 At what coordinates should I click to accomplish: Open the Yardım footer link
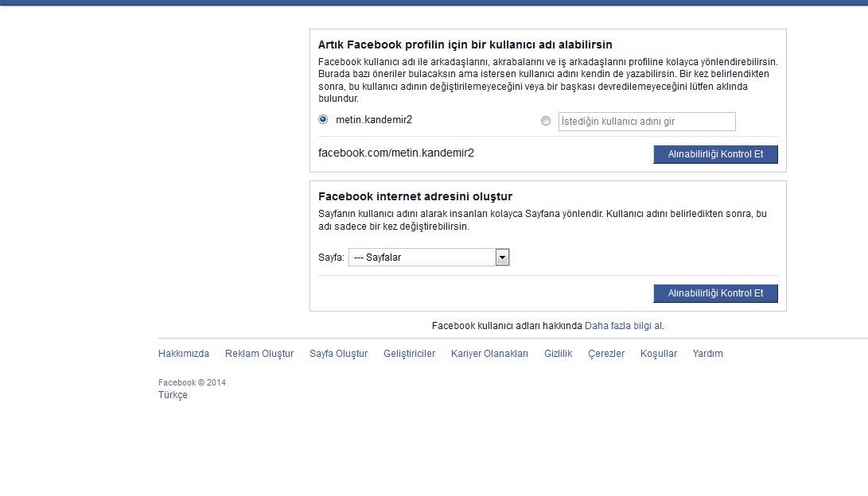pyautogui.click(x=707, y=354)
